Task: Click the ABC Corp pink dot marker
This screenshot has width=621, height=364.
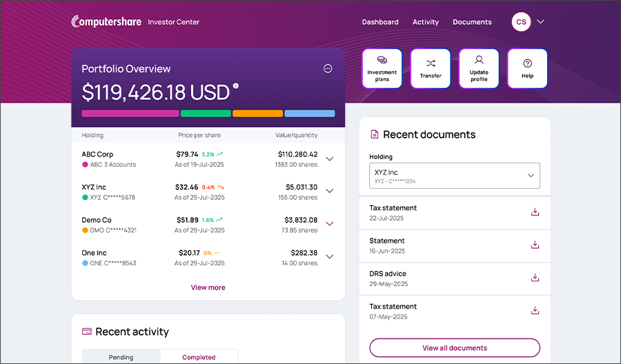Action: (85, 165)
